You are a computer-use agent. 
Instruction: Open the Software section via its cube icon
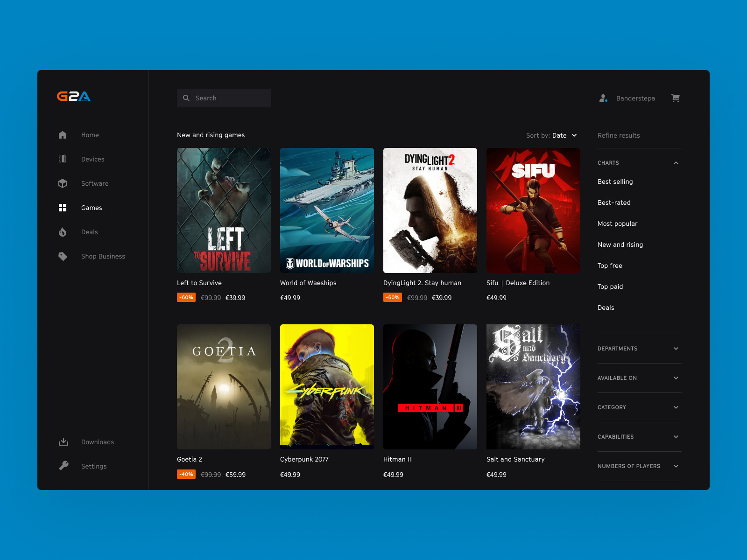pos(63,183)
